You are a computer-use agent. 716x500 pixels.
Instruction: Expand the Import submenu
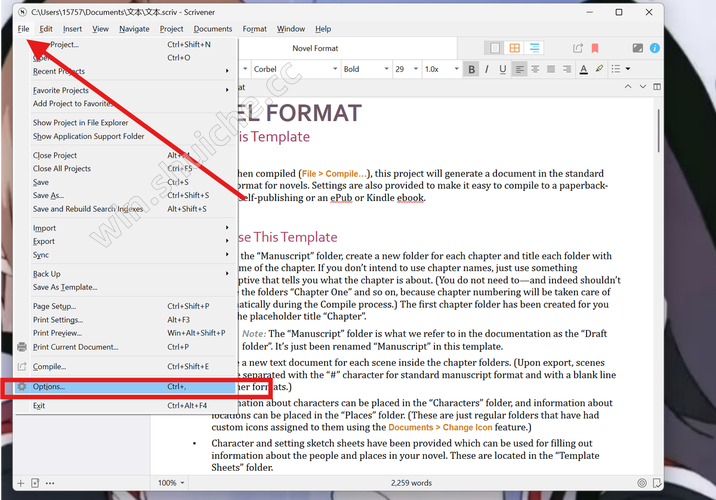click(125, 228)
